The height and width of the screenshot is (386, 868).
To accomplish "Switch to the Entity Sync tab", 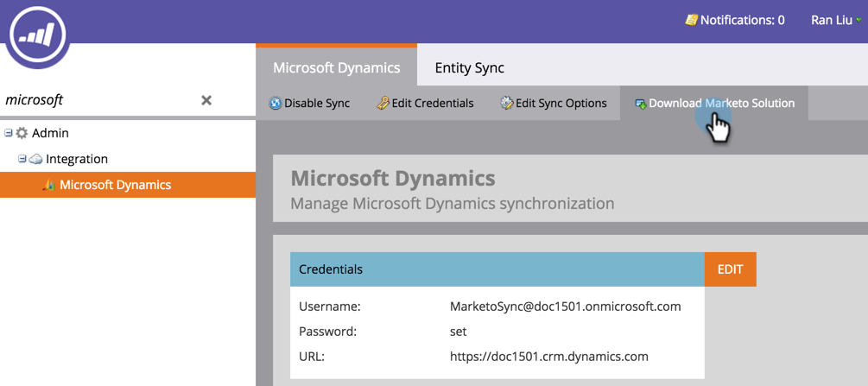I will pos(470,67).
